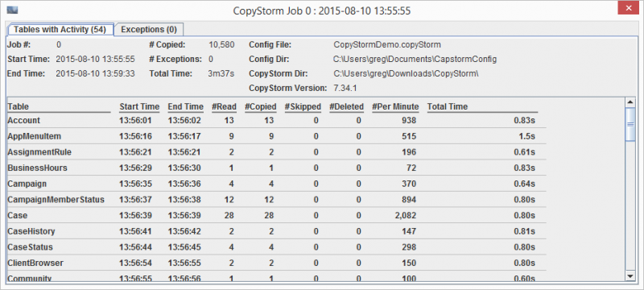Screen dimensions: 644x290
Task: Sort by the End Time column header
Action: (x=186, y=107)
